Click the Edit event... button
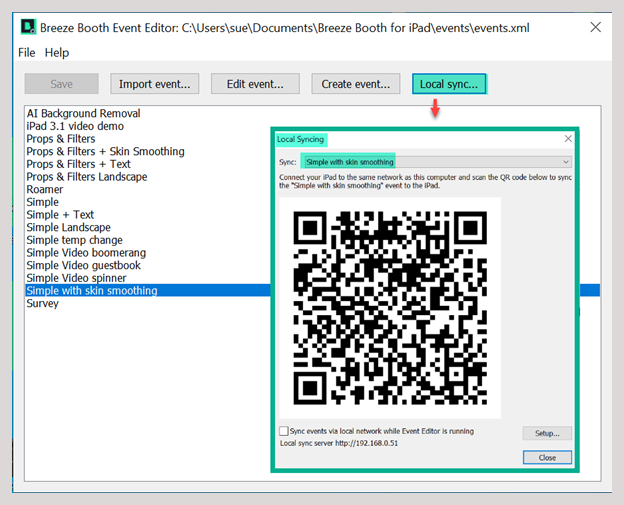The width and height of the screenshot is (624, 505). click(255, 84)
